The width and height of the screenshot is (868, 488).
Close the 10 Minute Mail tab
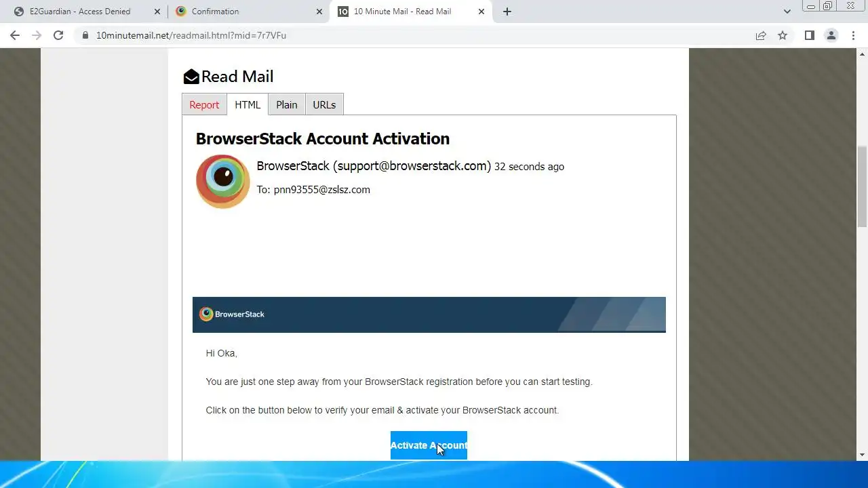point(481,12)
